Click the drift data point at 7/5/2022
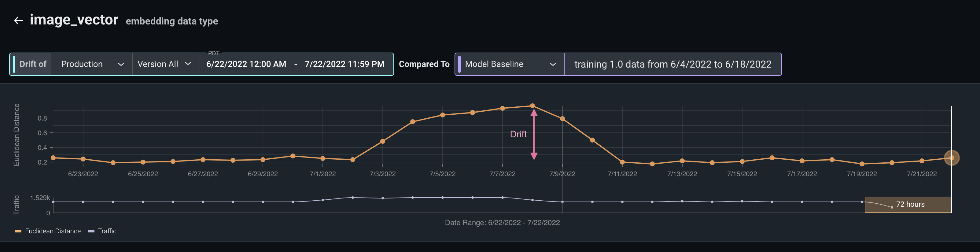The height and width of the screenshot is (252, 980). [442, 115]
